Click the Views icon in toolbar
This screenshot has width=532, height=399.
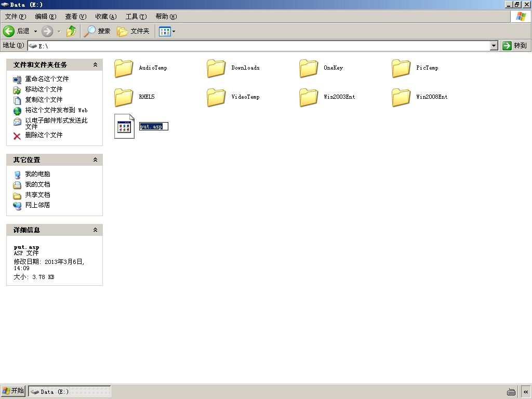tap(165, 32)
